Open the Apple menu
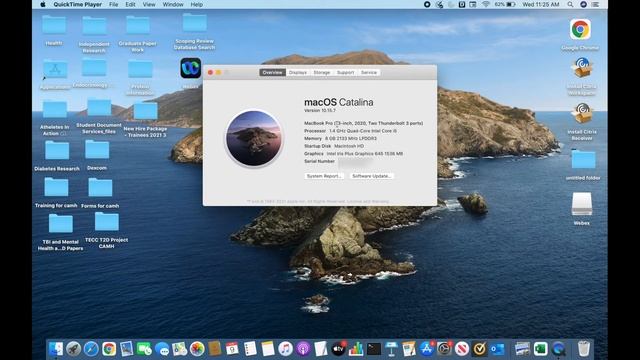The image size is (640, 360). (x=43, y=4)
